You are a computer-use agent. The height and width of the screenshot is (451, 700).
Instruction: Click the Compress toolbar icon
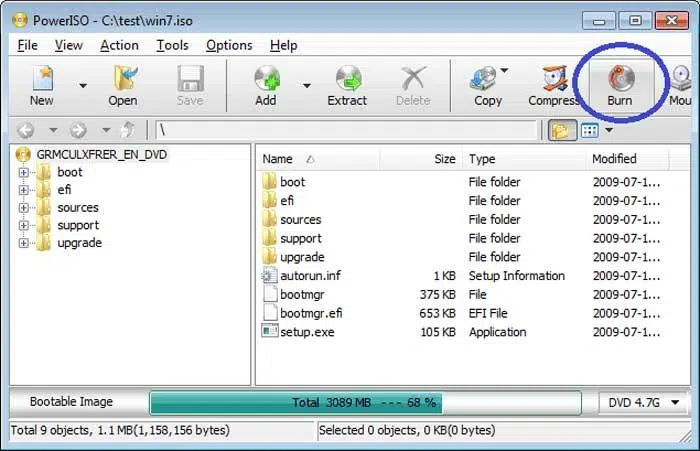pyautogui.click(x=552, y=86)
